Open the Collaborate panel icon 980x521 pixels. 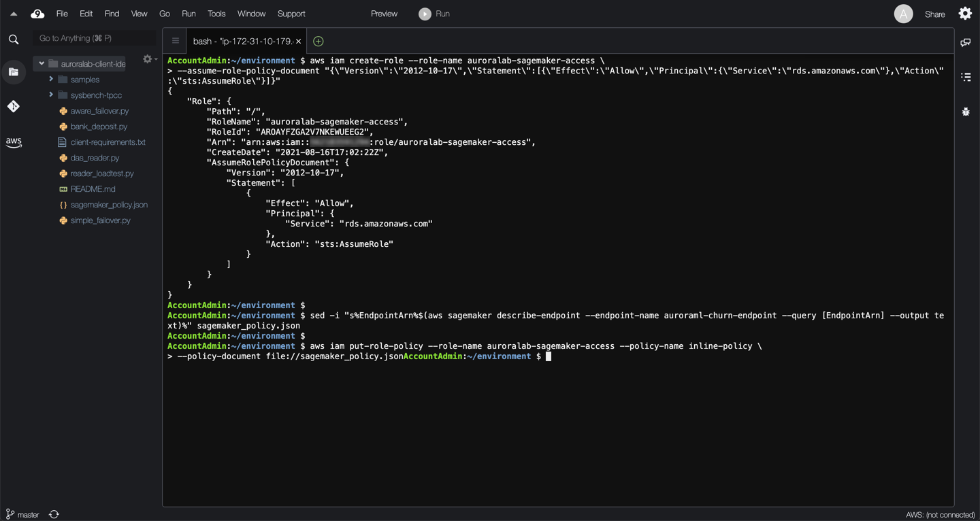point(966,43)
